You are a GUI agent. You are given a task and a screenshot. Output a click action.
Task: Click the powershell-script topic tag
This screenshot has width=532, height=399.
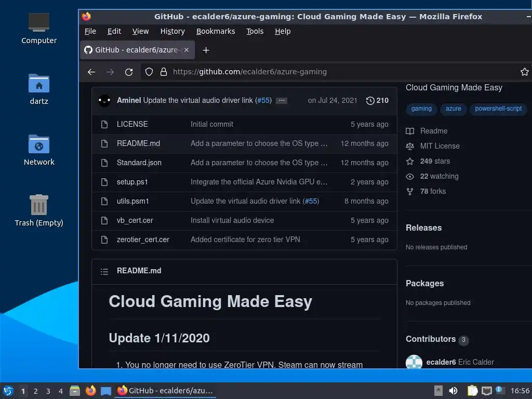(498, 109)
